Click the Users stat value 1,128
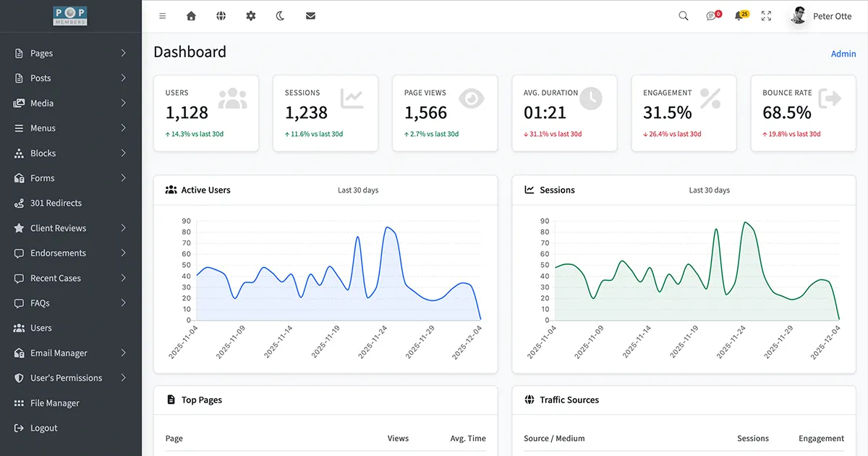 (x=187, y=113)
